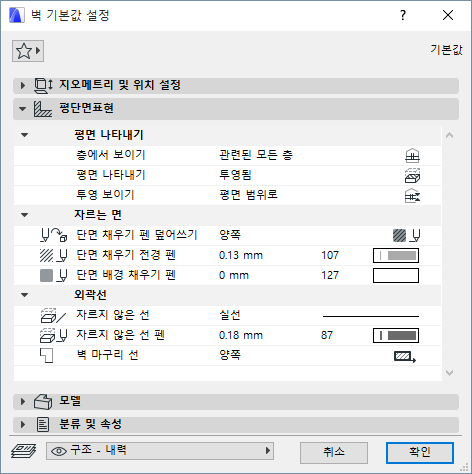Collapse the 자르는 면 group
Viewport: 472px width, 474px height.
pos(24,215)
